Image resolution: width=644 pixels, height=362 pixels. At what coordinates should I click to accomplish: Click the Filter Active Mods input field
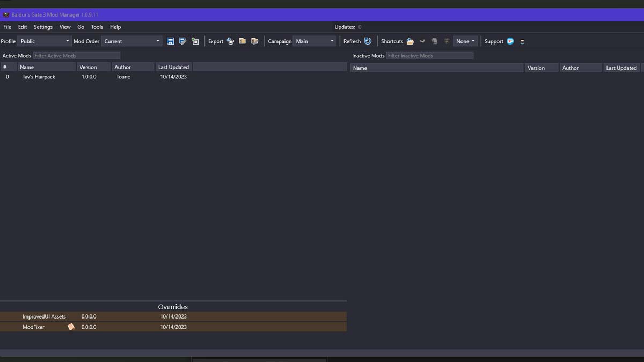coord(77,56)
